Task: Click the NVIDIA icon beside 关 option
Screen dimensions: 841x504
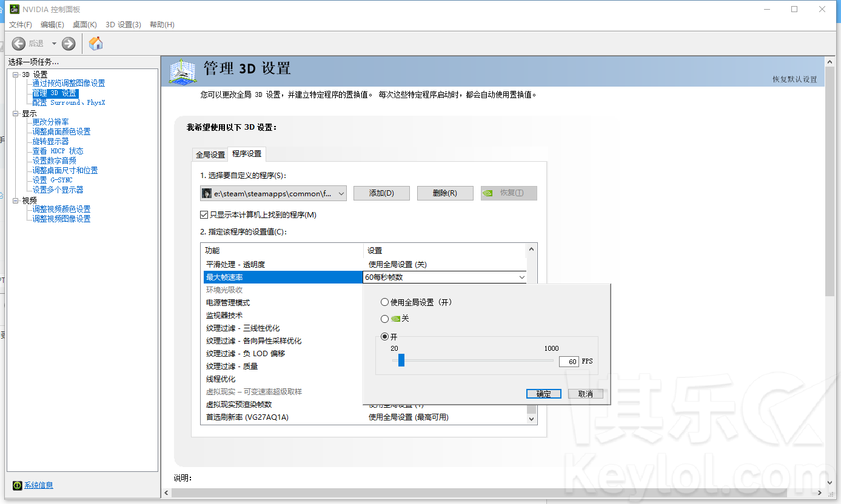Action: click(395, 319)
